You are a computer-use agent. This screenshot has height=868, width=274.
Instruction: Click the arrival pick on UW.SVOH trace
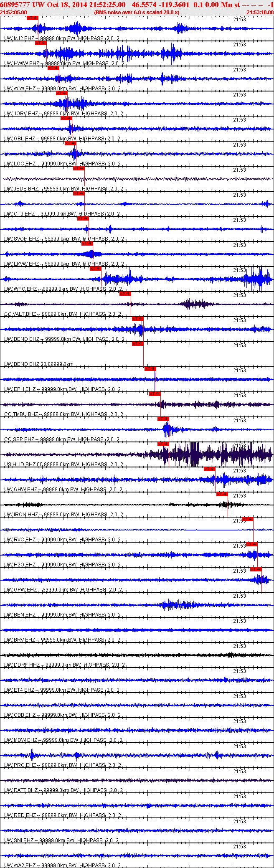click(x=83, y=218)
